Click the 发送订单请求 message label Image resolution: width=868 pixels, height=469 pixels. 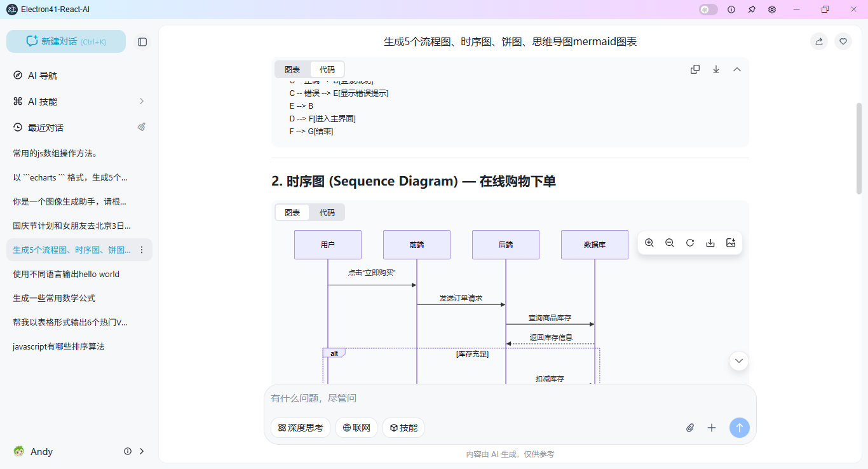pyautogui.click(x=461, y=297)
